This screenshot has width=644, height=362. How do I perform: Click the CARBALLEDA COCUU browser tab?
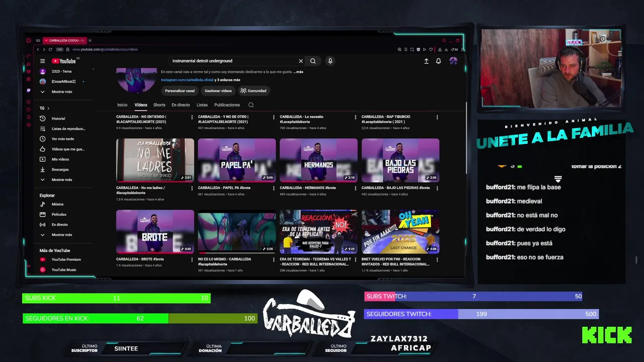point(64,40)
